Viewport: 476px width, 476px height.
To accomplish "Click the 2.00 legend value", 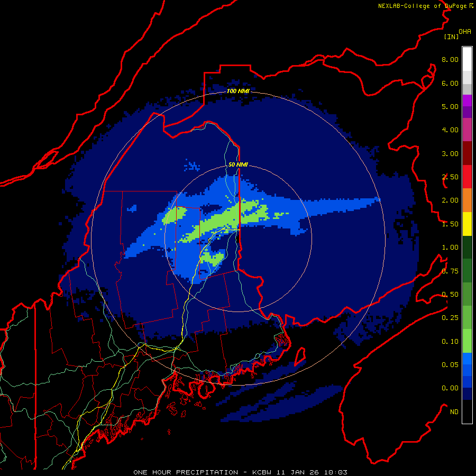I will (x=450, y=200).
